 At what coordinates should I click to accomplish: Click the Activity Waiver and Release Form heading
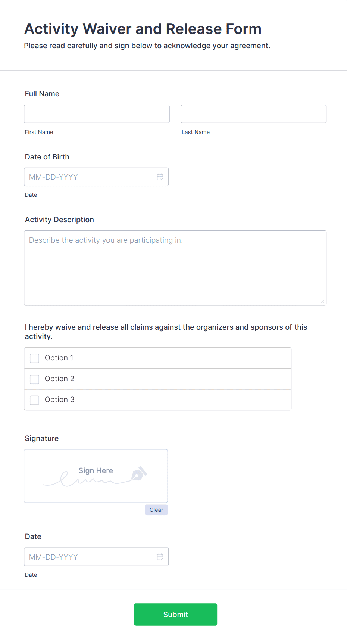143,29
